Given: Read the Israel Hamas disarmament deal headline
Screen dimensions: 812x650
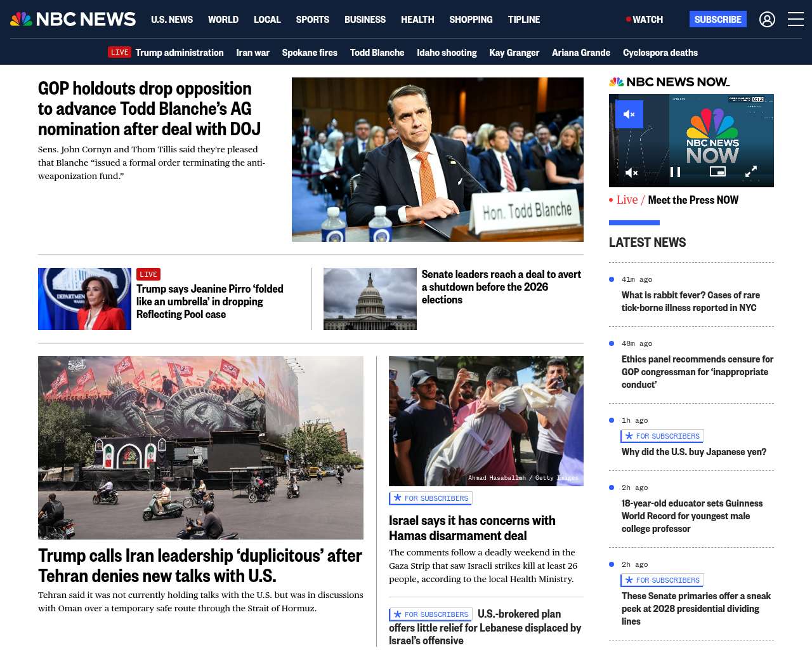Looking at the screenshot, I should tap(472, 528).
